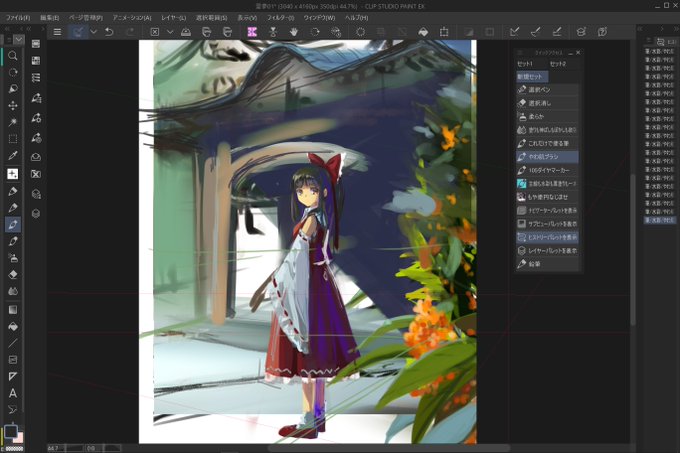Open the アニメーション(A) menu

click(x=132, y=18)
